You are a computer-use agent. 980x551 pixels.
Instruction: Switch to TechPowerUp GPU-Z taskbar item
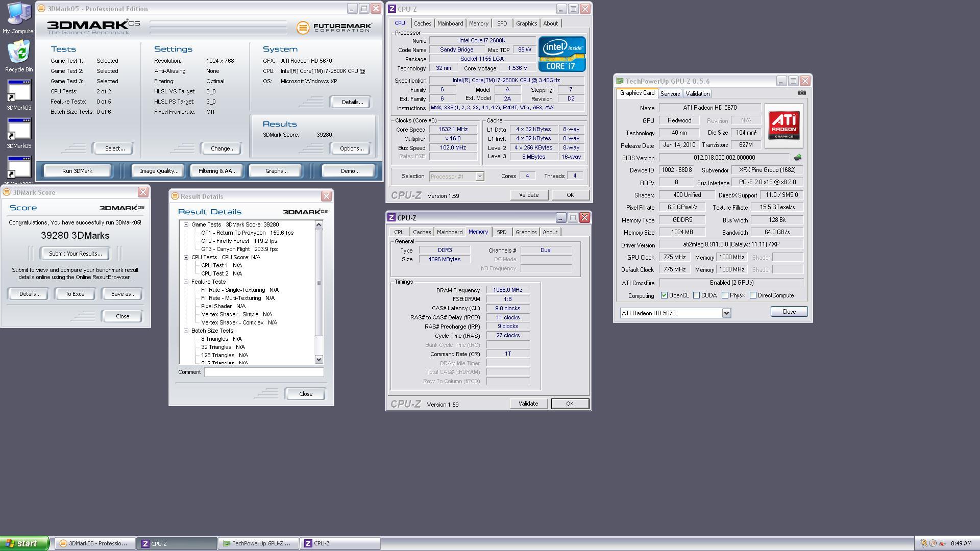[x=258, y=543]
